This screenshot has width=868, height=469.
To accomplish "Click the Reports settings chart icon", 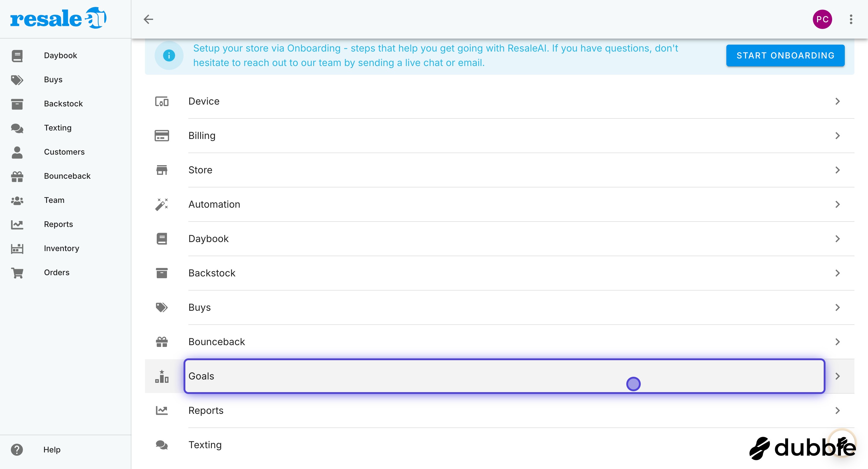I will pyautogui.click(x=162, y=411).
